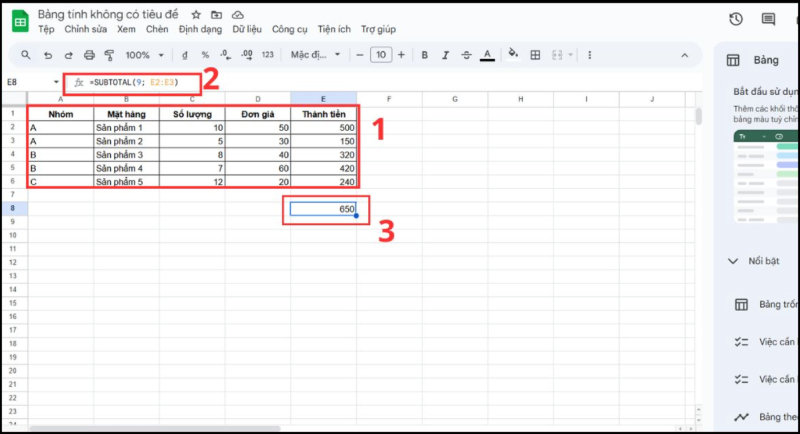Select column E header
Image resolution: width=800 pixels, height=434 pixels.
click(x=323, y=99)
